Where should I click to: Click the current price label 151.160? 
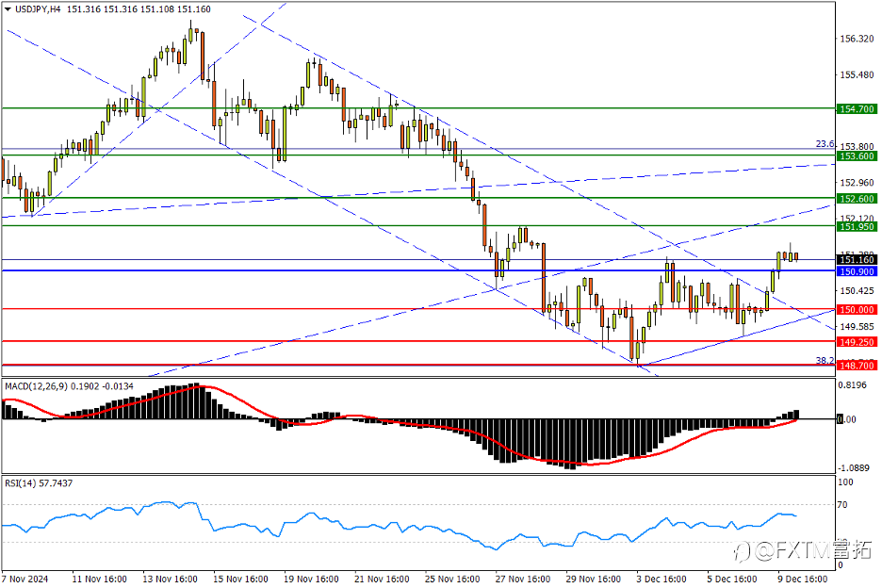click(857, 259)
